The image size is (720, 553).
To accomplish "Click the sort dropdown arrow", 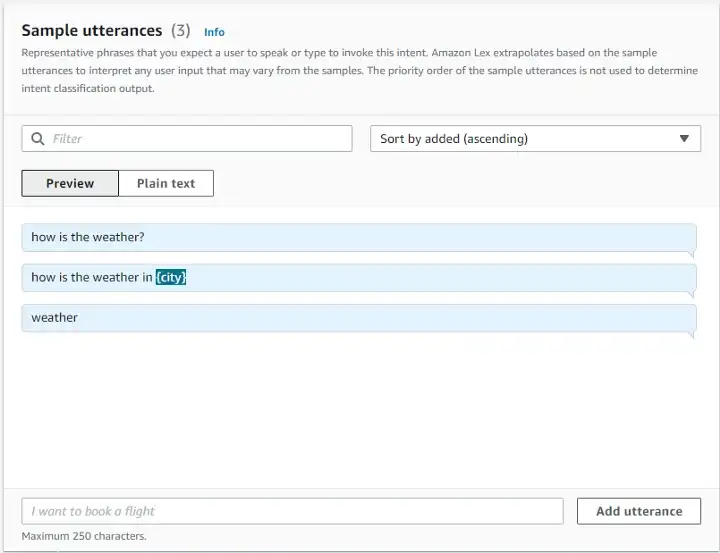I will [684, 139].
